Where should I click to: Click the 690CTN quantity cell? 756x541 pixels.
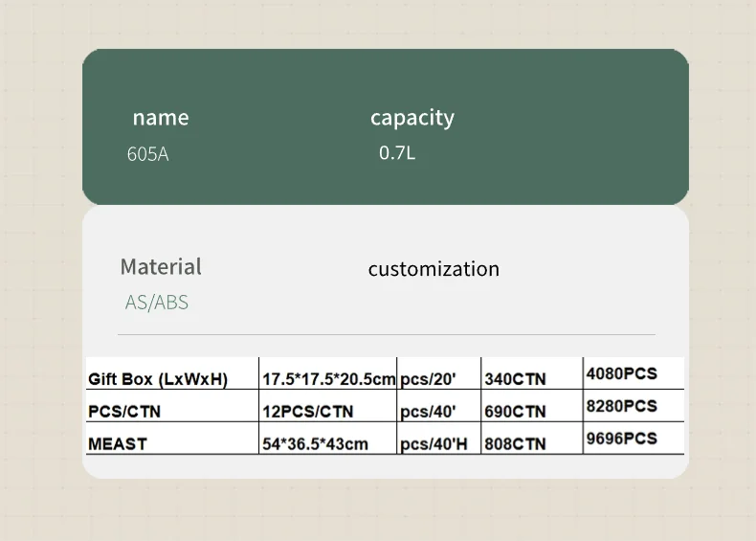point(516,412)
